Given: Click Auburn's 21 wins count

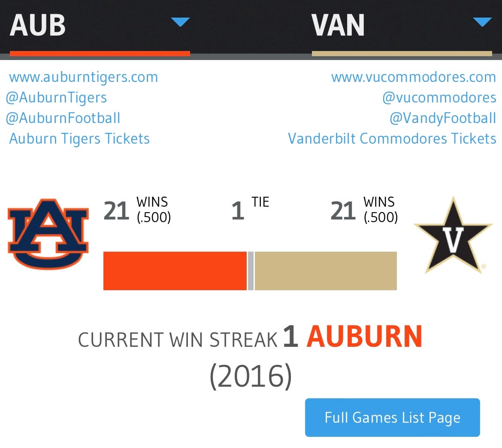Looking at the screenshot, I should coord(116,211).
